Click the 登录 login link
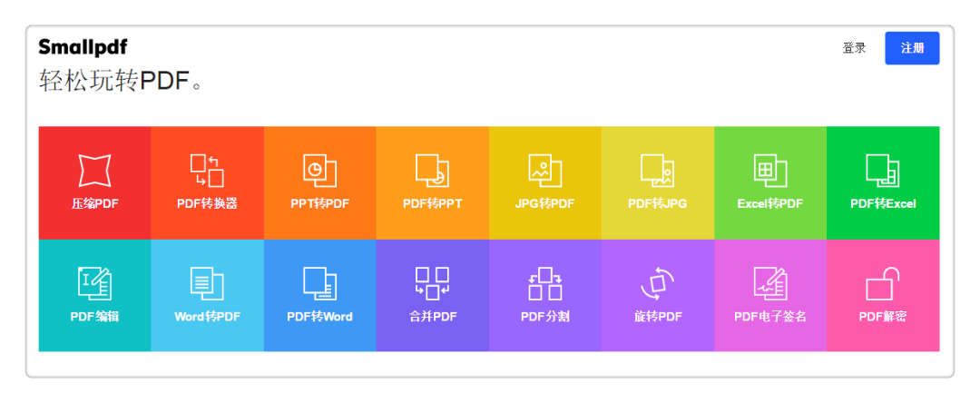Image resolution: width=980 pixels, height=403 pixels. pyautogui.click(x=854, y=48)
